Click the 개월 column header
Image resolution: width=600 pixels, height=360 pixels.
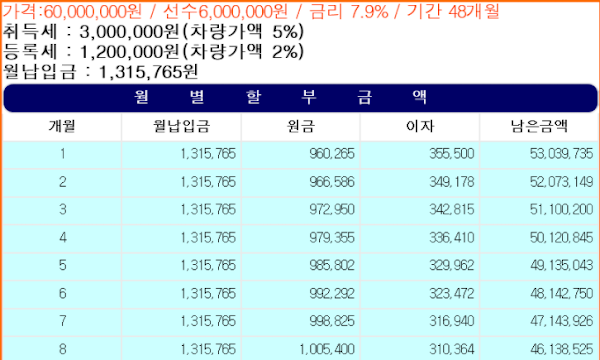[62, 126]
